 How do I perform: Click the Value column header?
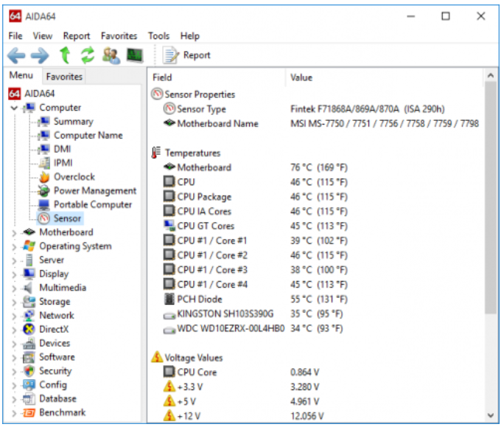tap(385, 77)
